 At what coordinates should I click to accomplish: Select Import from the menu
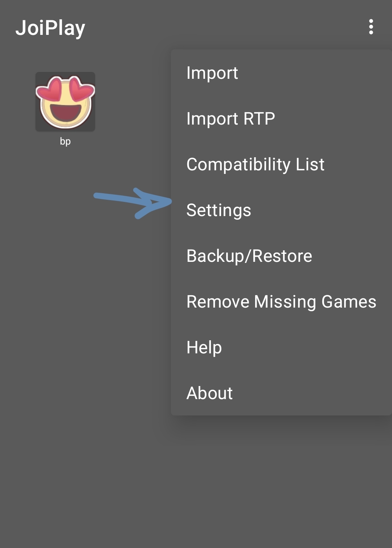tap(281, 73)
